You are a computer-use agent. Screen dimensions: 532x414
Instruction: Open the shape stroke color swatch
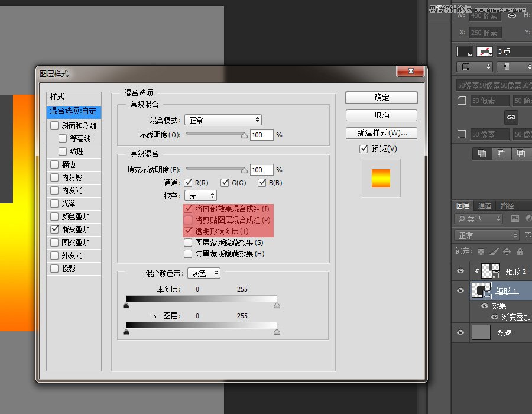485,51
